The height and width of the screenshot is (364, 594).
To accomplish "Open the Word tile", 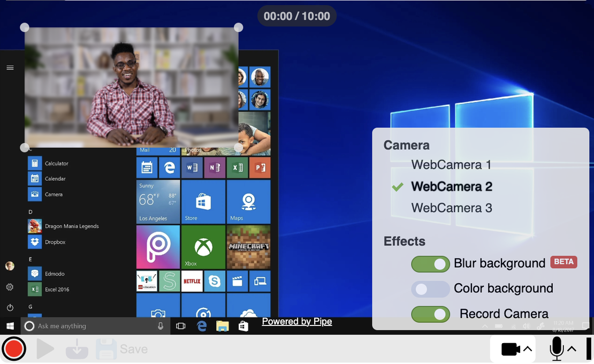I will click(x=192, y=168).
